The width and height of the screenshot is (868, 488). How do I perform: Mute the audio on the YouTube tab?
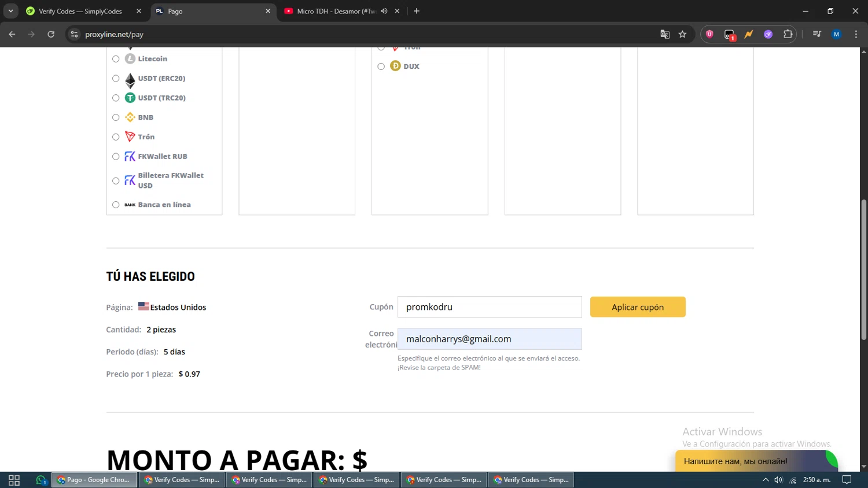coord(384,11)
